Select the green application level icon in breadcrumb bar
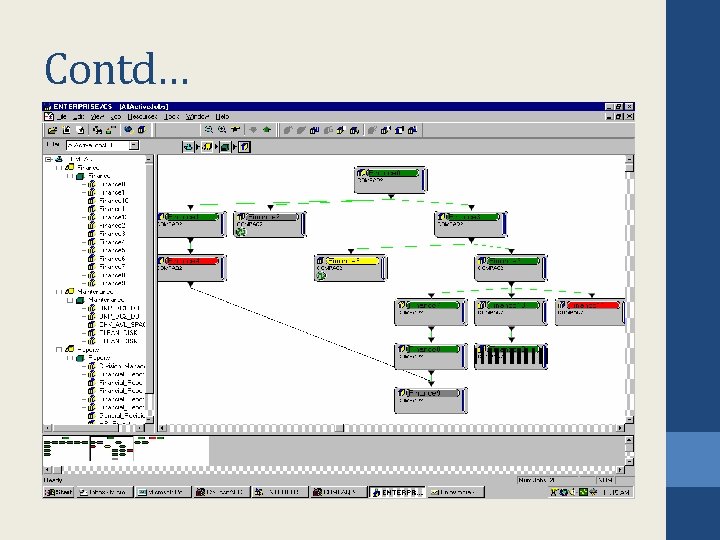 click(x=225, y=147)
